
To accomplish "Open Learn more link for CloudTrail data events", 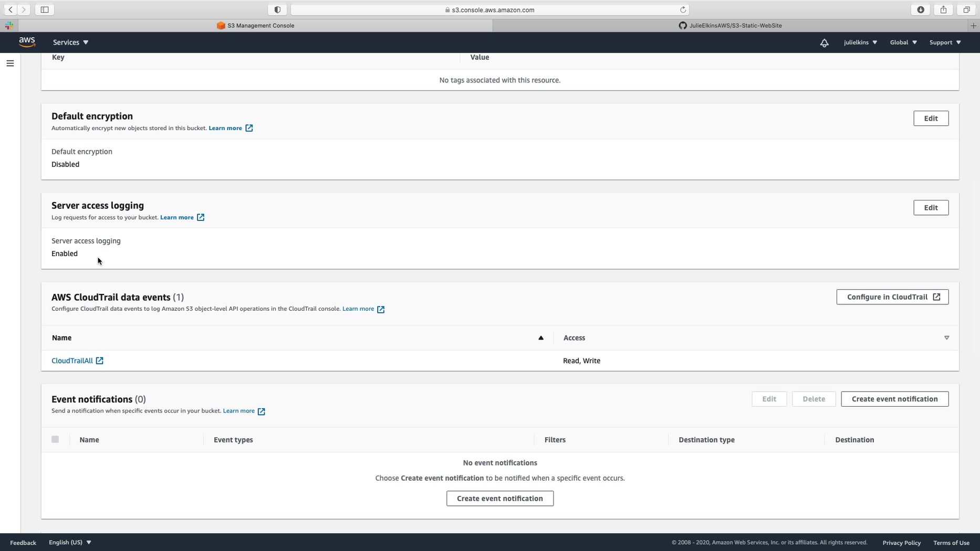I will 358,309.
